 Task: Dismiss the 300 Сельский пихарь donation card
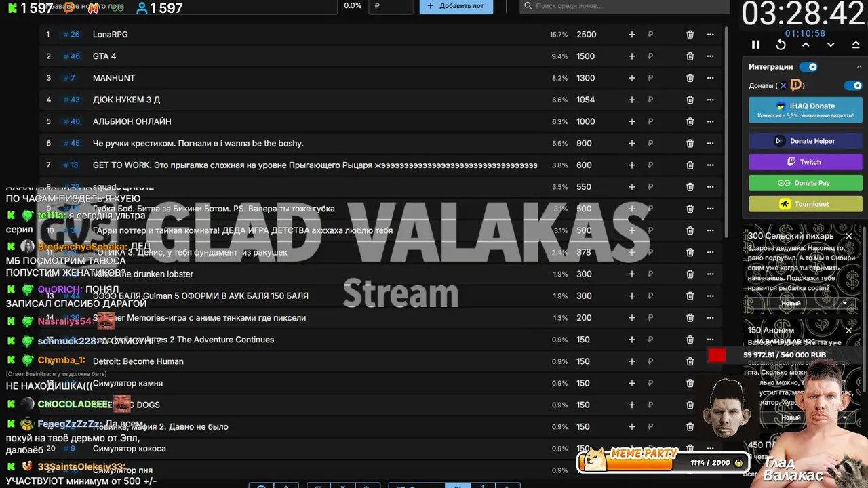pos(848,236)
